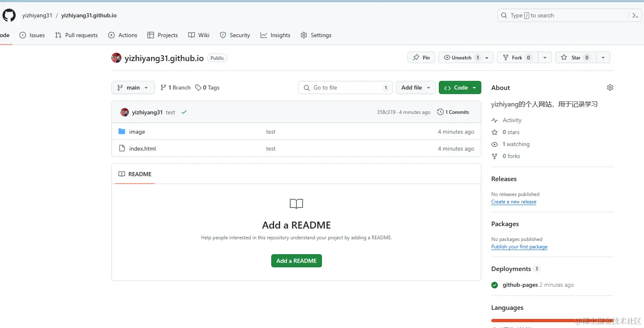Open the Star lists dropdown arrow

pos(603,58)
